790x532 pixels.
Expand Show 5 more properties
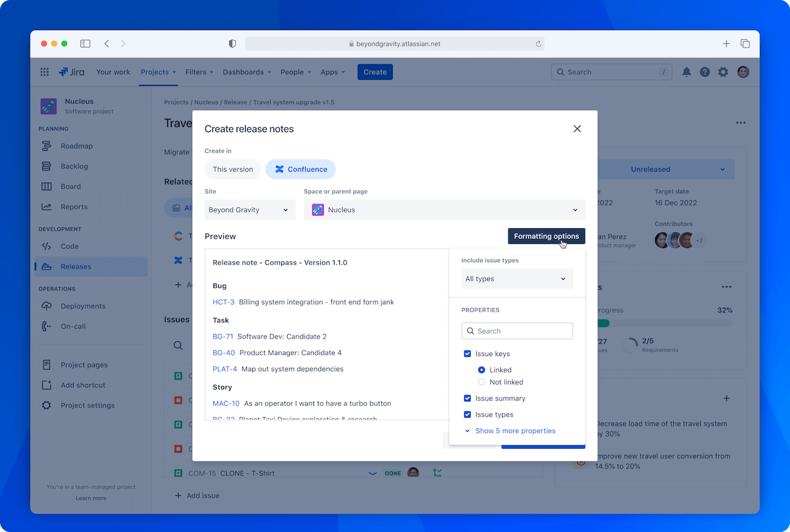coord(515,431)
